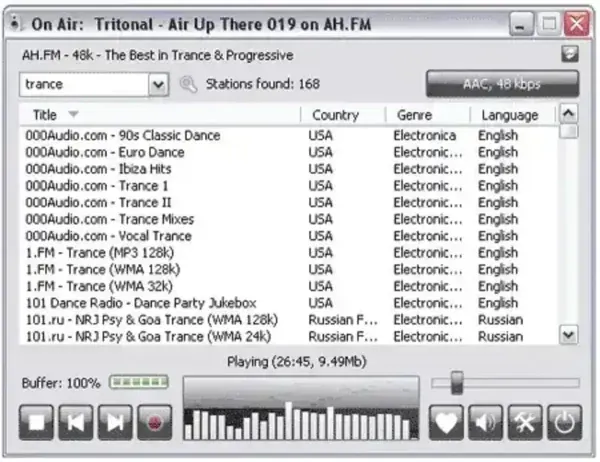Sort by the Language column header
This screenshot has width=600, height=462.
click(x=512, y=115)
